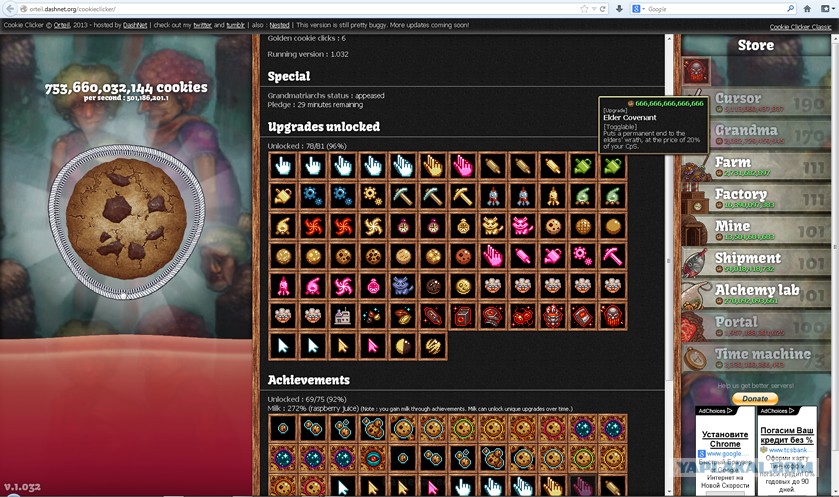Open the URL history dropdown arrow
This screenshot has width=839, height=497.
click(x=594, y=9)
